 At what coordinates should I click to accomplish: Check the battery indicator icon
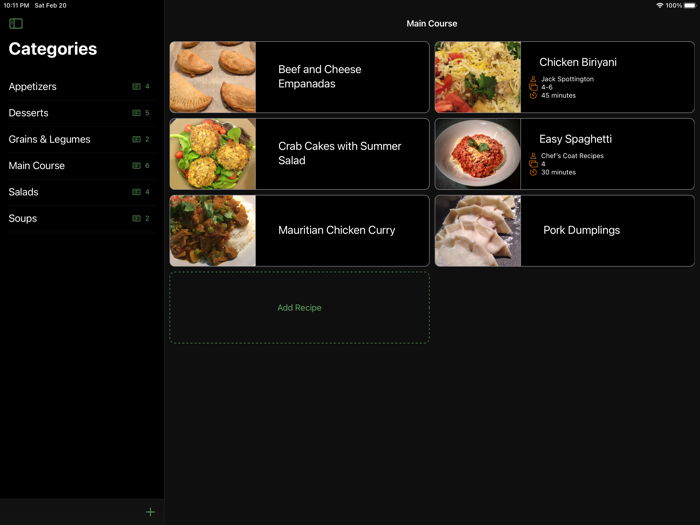pyautogui.click(x=690, y=5)
